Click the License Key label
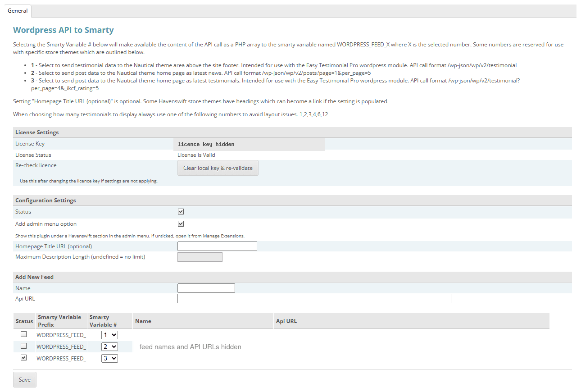The height and width of the screenshot is (392, 581). pos(30,144)
